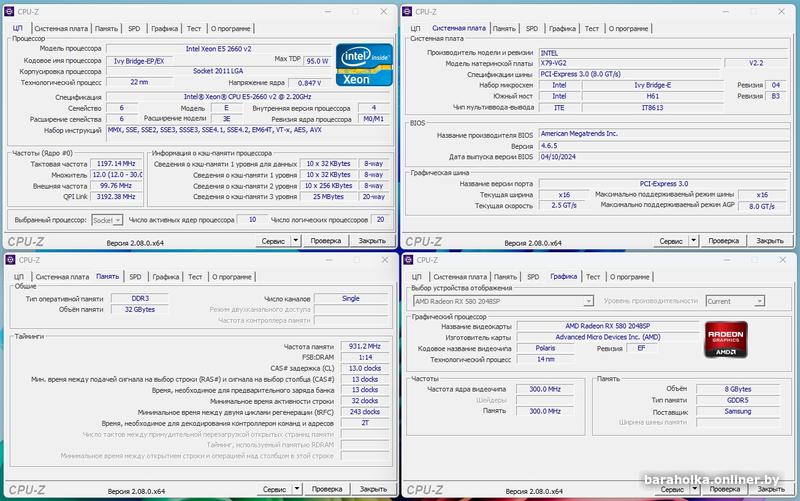The image size is (800, 501).
Task: Click the 243 clocks tRFC value
Action: click(x=365, y=412)
